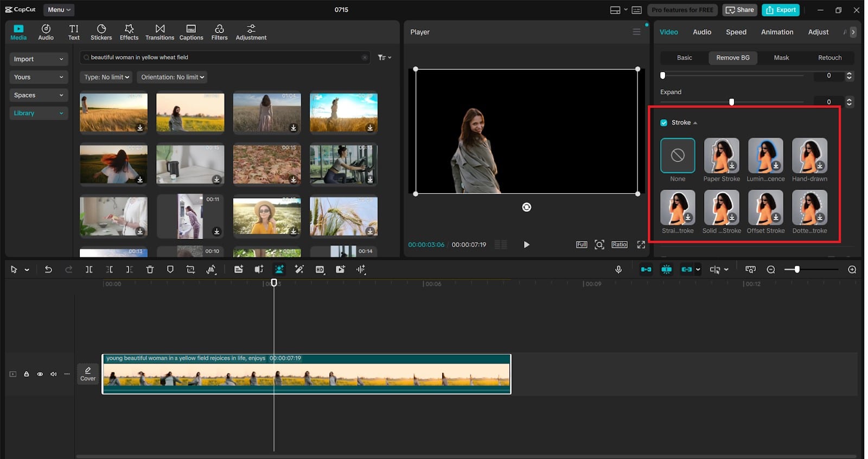Click the fullscreen expand icon in player
The width and height of the screenshot is (868, 459).
point(641,244)
